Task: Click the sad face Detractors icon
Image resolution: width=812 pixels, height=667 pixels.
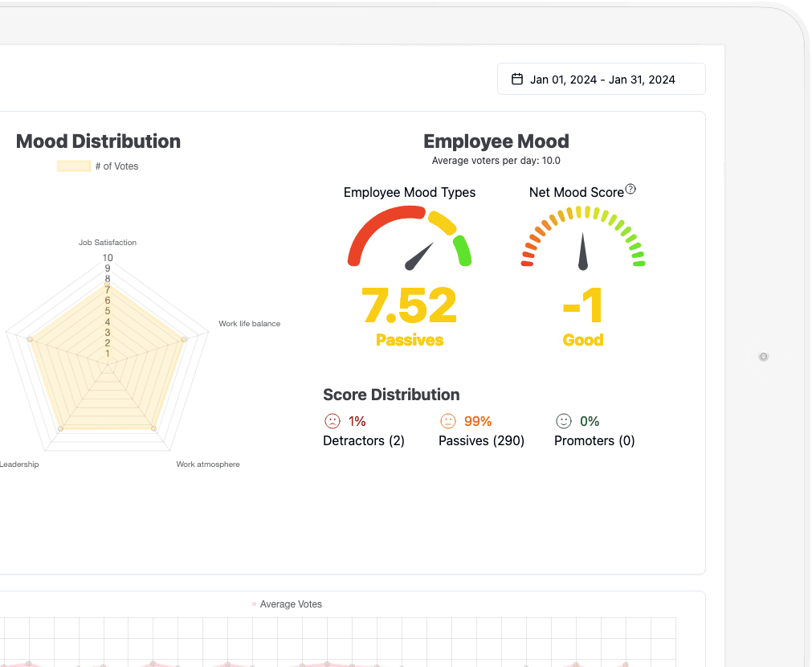Action: coord(333,421)
